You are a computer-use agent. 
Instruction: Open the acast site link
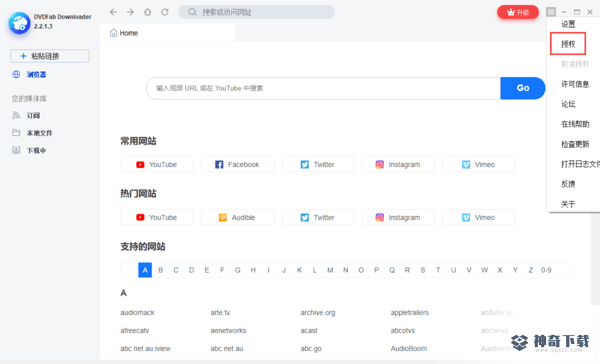click(309, 330)
